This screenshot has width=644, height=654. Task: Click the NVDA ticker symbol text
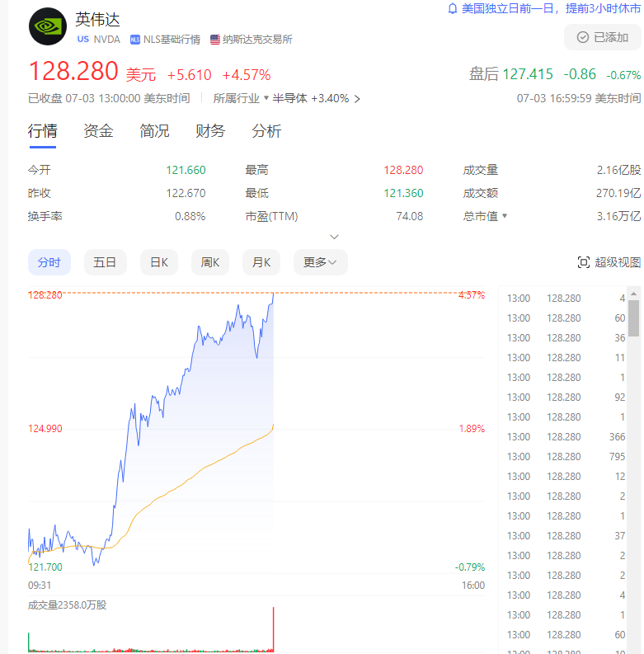point(106,40)
